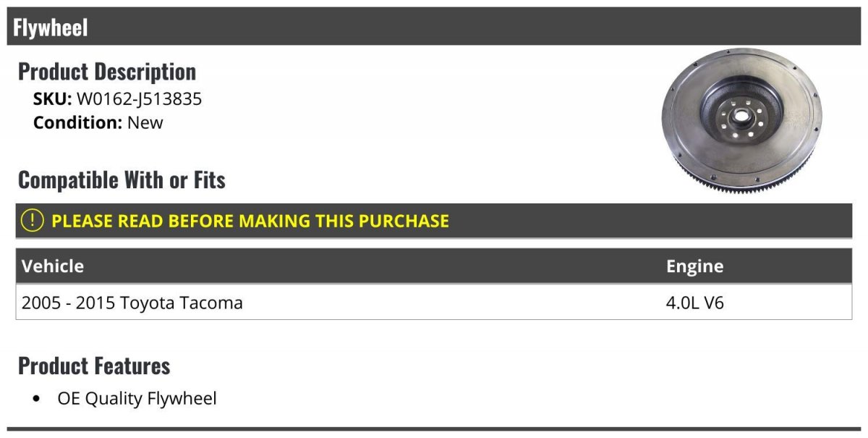868x438 pixels.
Task: Click the OE Quality Flywheel feature text
Action: [x=137, y=398]
